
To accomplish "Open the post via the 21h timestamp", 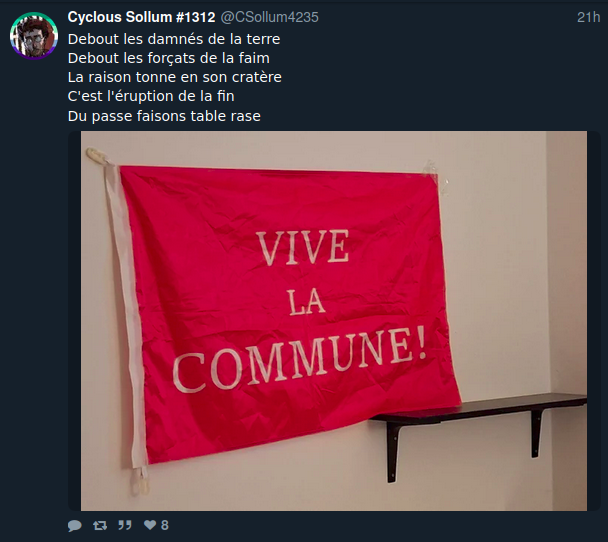I will pos(588,17).
